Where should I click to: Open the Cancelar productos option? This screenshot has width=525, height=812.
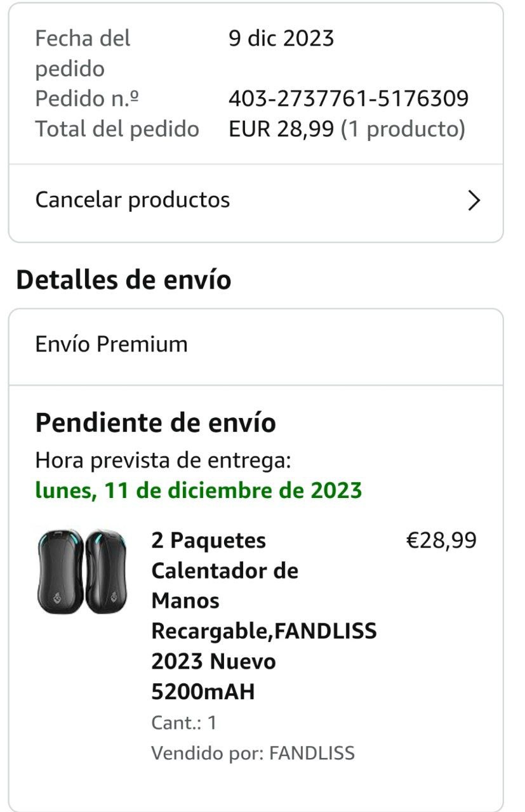tap(133, 200)
